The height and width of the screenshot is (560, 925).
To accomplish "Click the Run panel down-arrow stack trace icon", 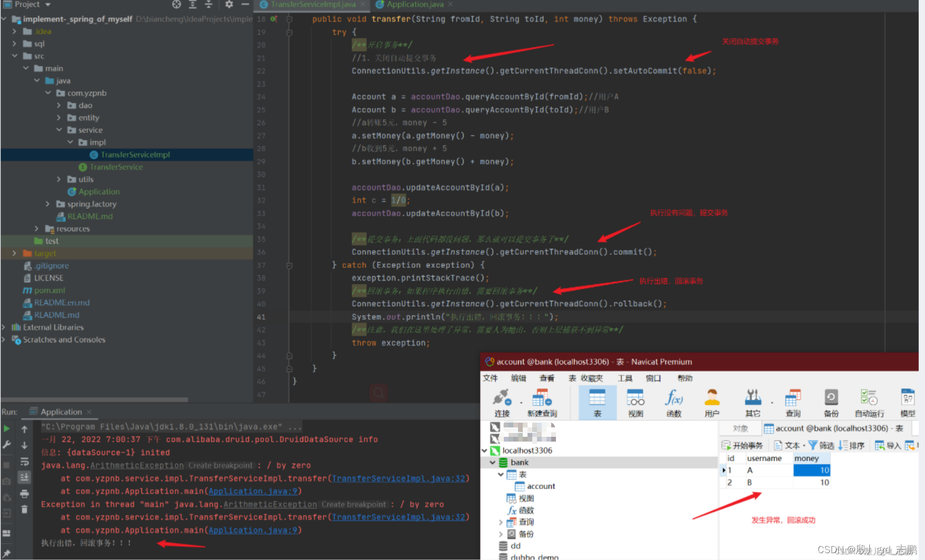I will (24, 445).
